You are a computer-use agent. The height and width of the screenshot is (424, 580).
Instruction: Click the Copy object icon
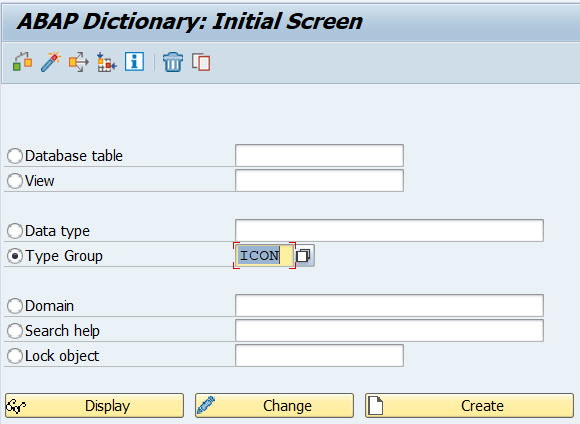point(201,62)
